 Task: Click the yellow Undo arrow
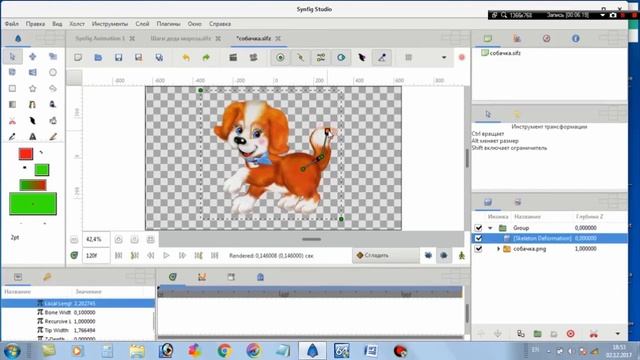click(186, 58)
